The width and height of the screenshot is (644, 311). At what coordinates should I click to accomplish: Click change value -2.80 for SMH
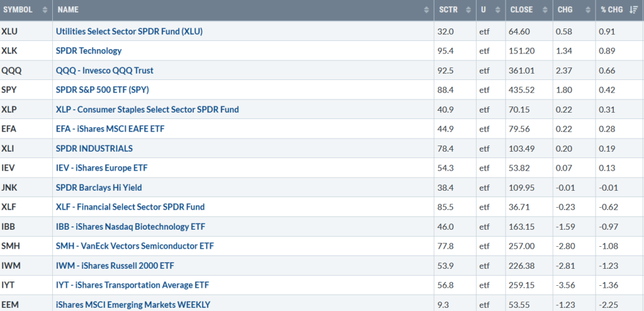(x=567, y=246)
